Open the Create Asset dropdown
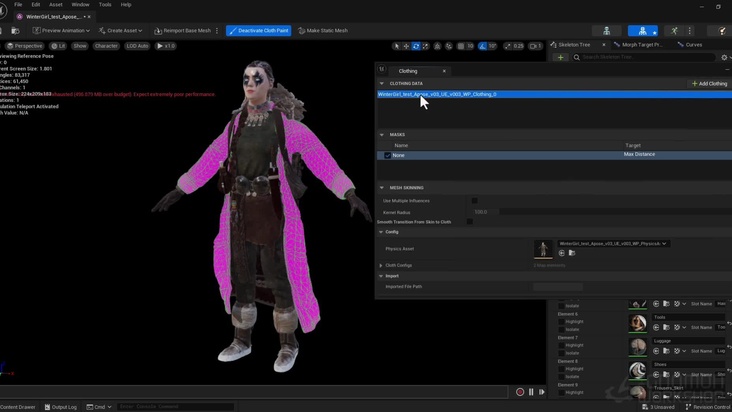732x412 pixels. tap(120, 31)
